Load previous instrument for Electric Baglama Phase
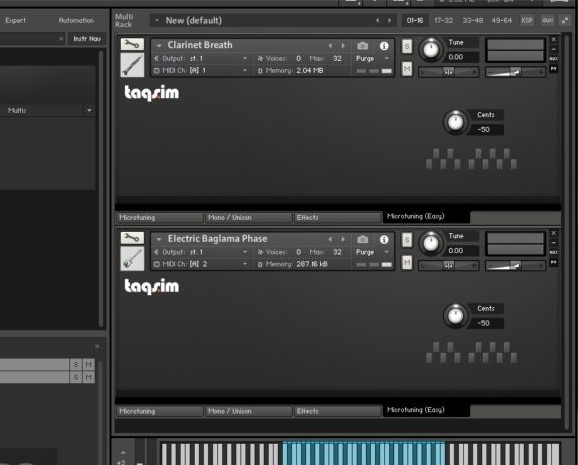578x465 pixels. [330, 239]
